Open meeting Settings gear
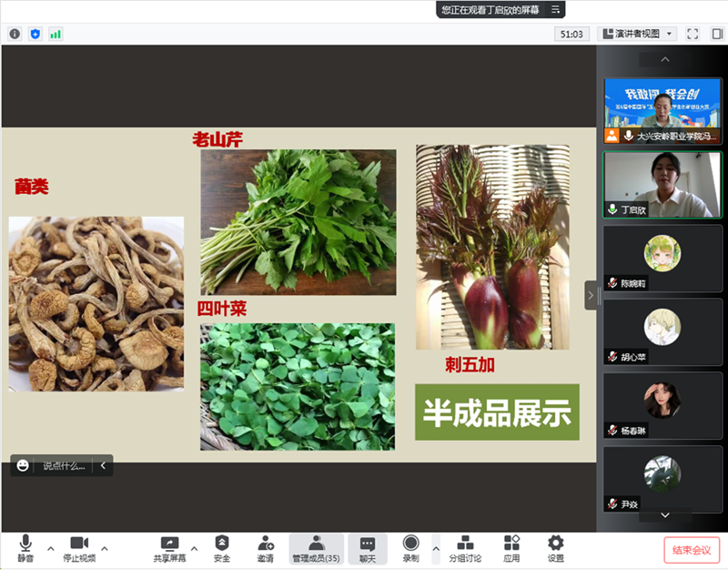 555,548
